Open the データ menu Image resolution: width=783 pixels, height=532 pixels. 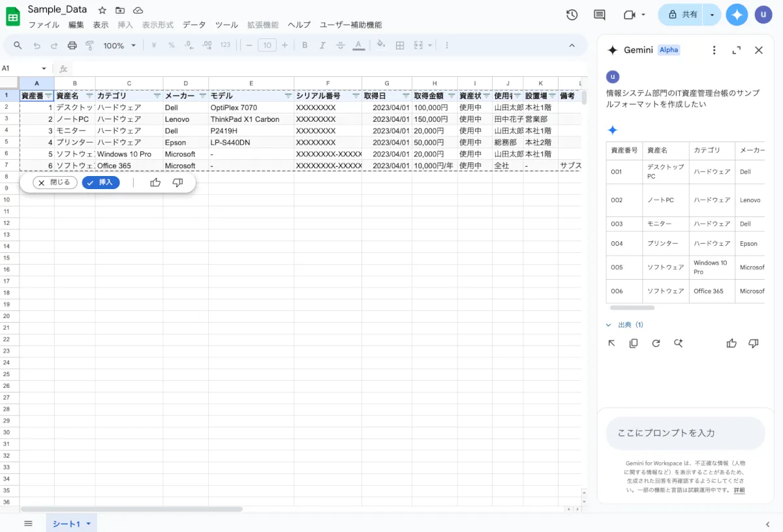(194, 25)
